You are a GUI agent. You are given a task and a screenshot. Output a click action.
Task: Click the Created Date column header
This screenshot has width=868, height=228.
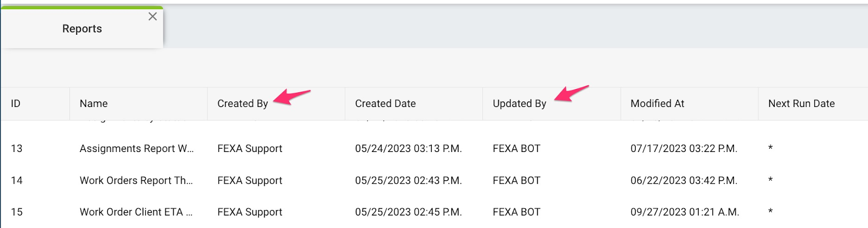(x=385, y=104)
